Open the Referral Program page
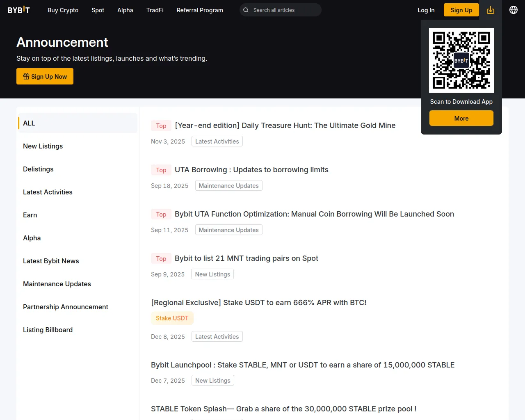This screenshot has width=525, height=420. pyautogui.click(x=200, y=10)
